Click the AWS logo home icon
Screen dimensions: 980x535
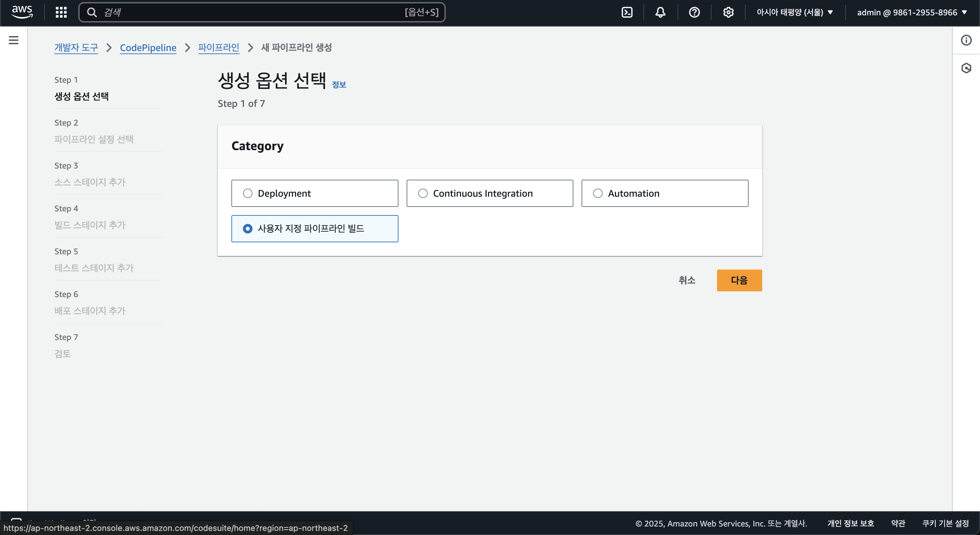[x=22, y=12]
